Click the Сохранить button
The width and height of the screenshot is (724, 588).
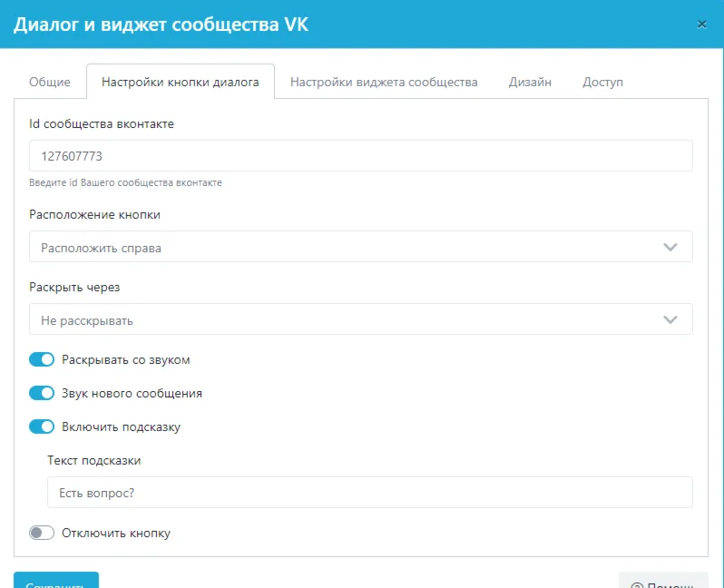(56, 580)
